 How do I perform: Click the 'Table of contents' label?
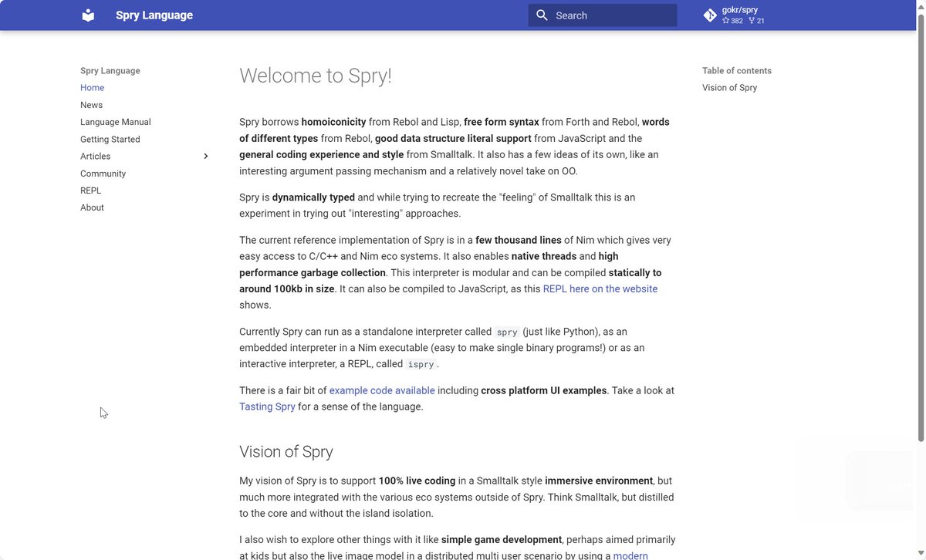pos(737,71)
